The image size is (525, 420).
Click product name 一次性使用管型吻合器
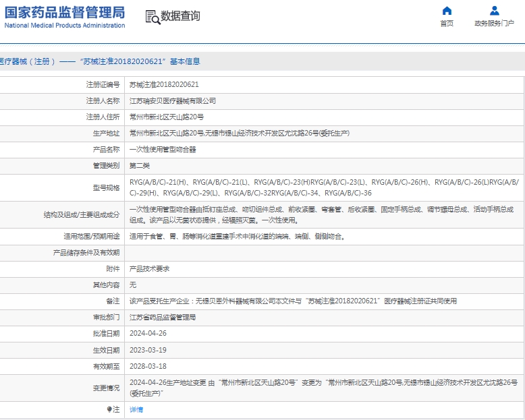coord(163,150)
